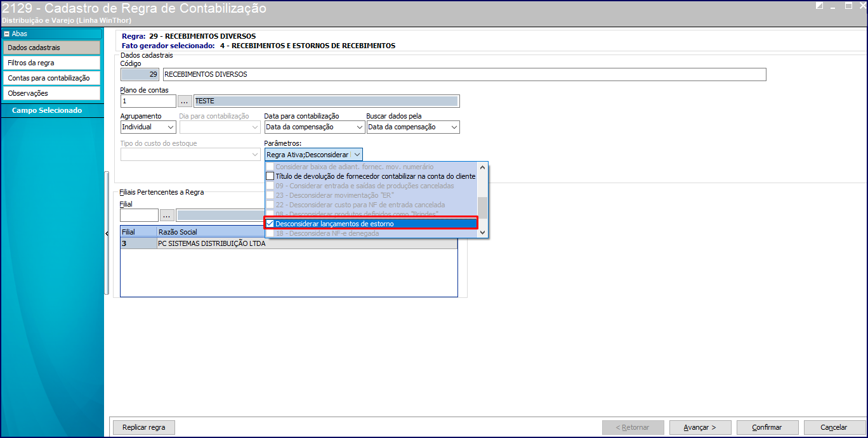The width and height of the screenshot is (868, 438).
Task: Click the theme toggle icon in title bar
Action: (x=820, y=6)
